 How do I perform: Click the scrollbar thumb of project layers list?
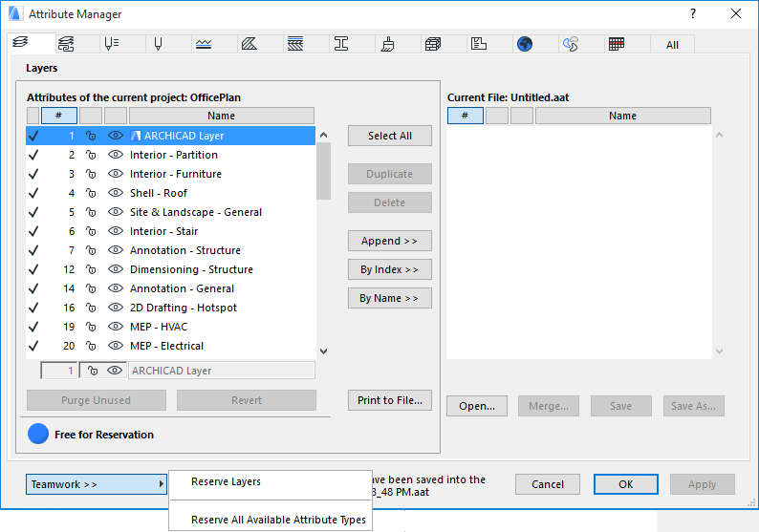[324, 171]
